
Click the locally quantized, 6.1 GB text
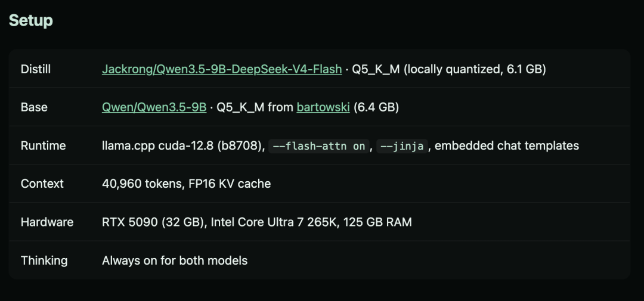475,69
